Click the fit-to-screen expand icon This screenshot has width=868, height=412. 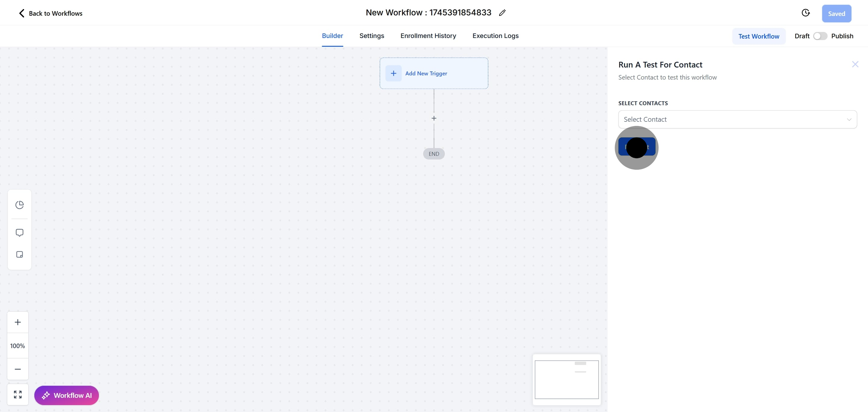(18, 394)
